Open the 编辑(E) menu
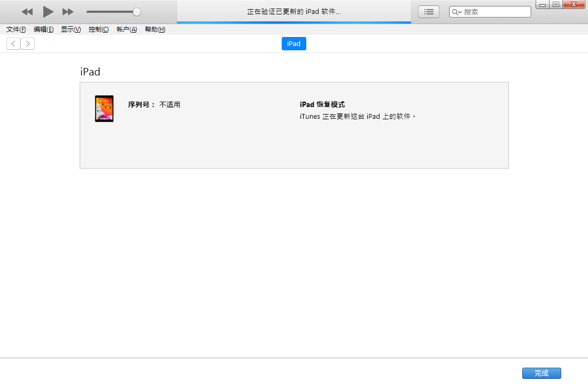 [x=43, y=29]
